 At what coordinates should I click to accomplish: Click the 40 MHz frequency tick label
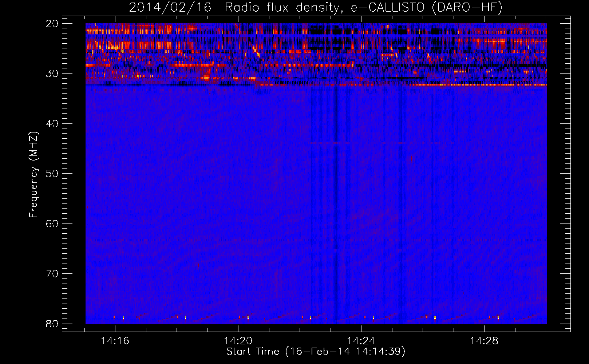(x=52, y=124)
